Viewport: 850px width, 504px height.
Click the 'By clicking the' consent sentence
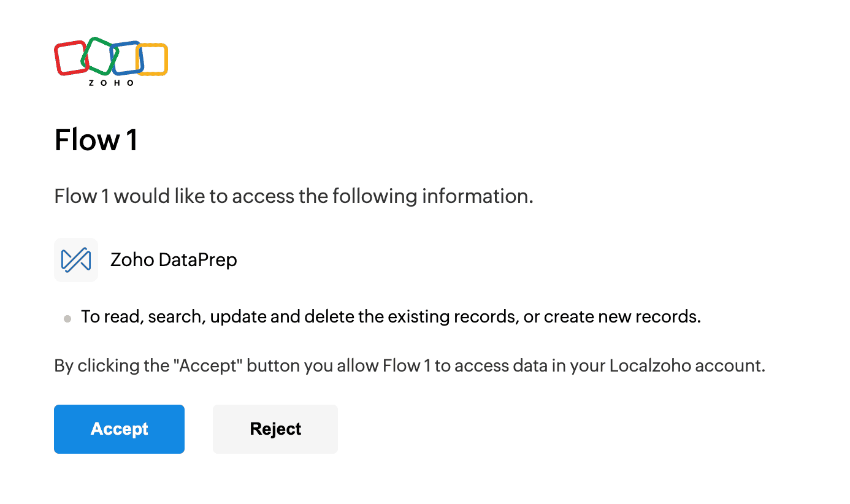tap(410, 366)
